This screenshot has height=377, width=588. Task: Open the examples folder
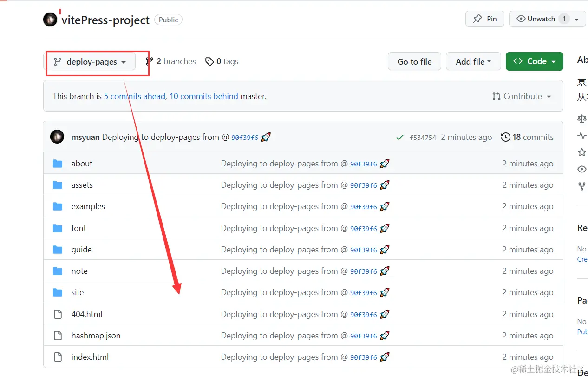pos(88,206)
